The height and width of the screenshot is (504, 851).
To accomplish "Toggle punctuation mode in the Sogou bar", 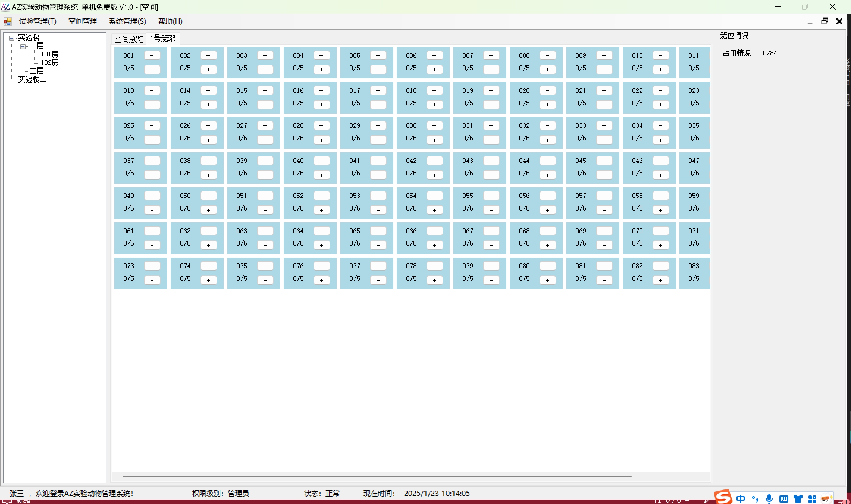I will tap(755, 499).
